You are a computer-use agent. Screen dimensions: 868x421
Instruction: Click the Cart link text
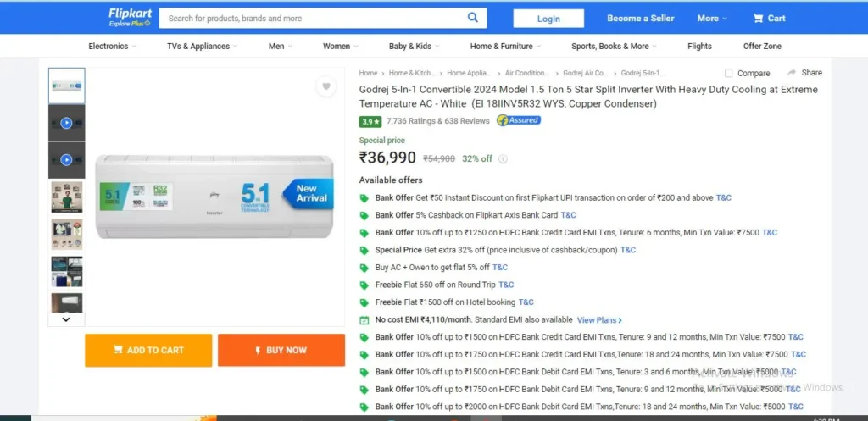tap(776, 19)
